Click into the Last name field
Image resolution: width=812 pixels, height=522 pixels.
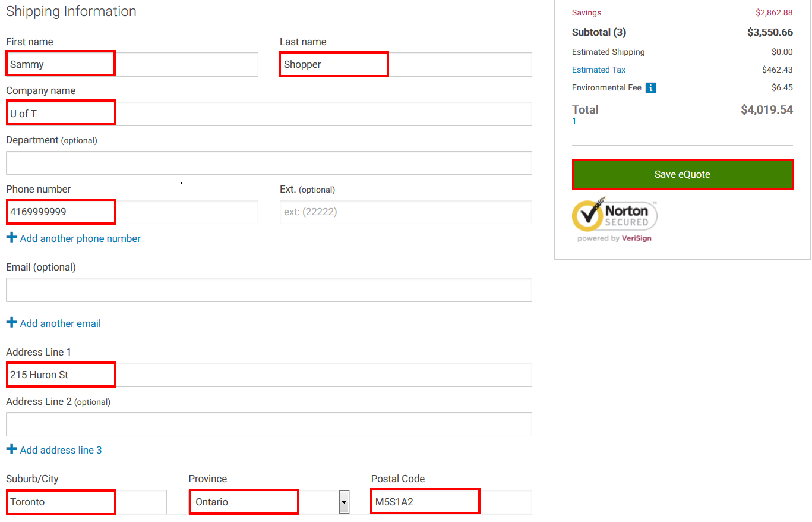pos(406,64)
